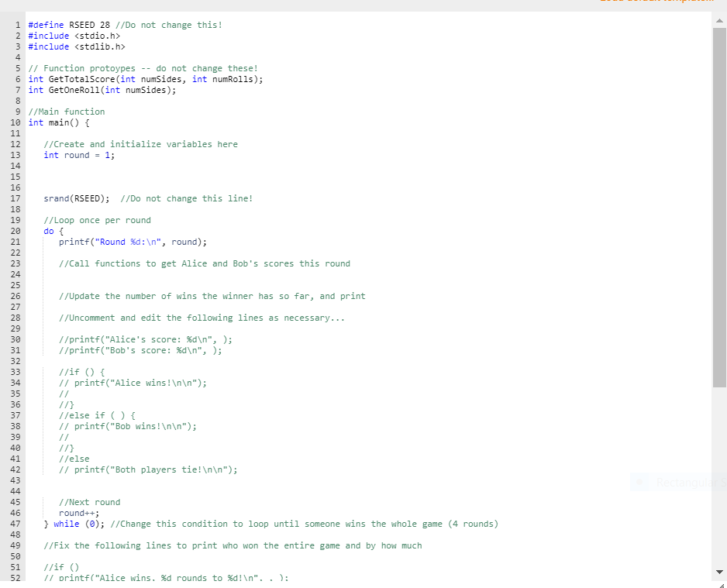
Task: Click the #include <stdio.h> line
Action: click(x=74, y=36)
